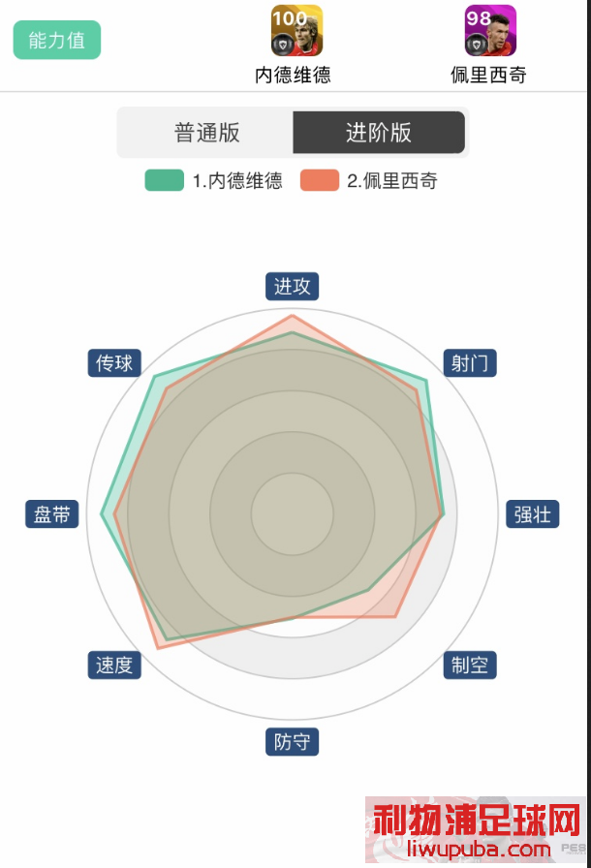Viewport: 591px width, 868px height.
Task: Toggle the green 内德维德 legend swatch
Action: pos(165,180)
